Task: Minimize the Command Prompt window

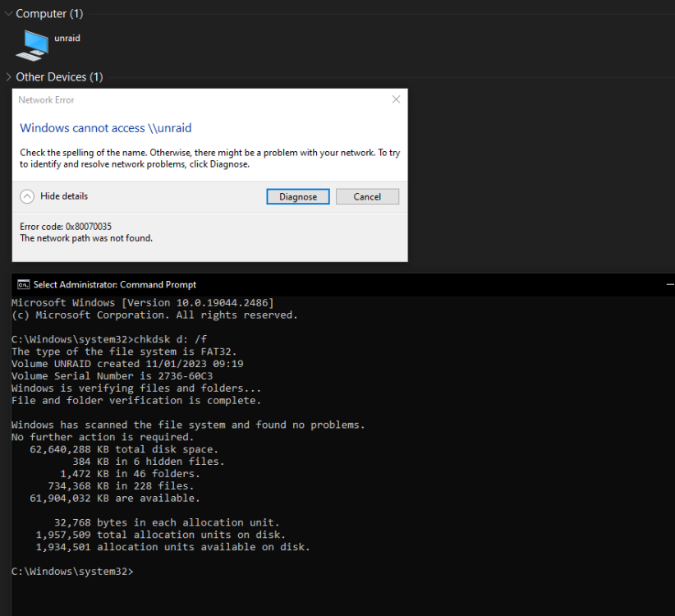Action: point(670,284)
